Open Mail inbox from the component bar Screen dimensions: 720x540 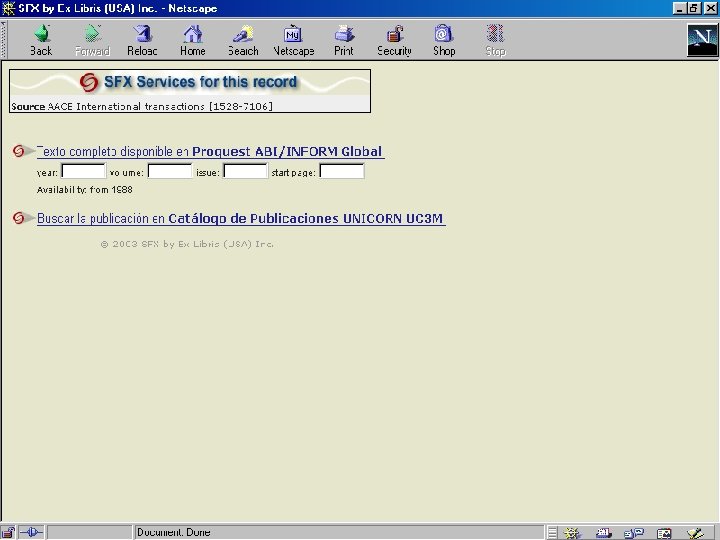click(603, 533)
